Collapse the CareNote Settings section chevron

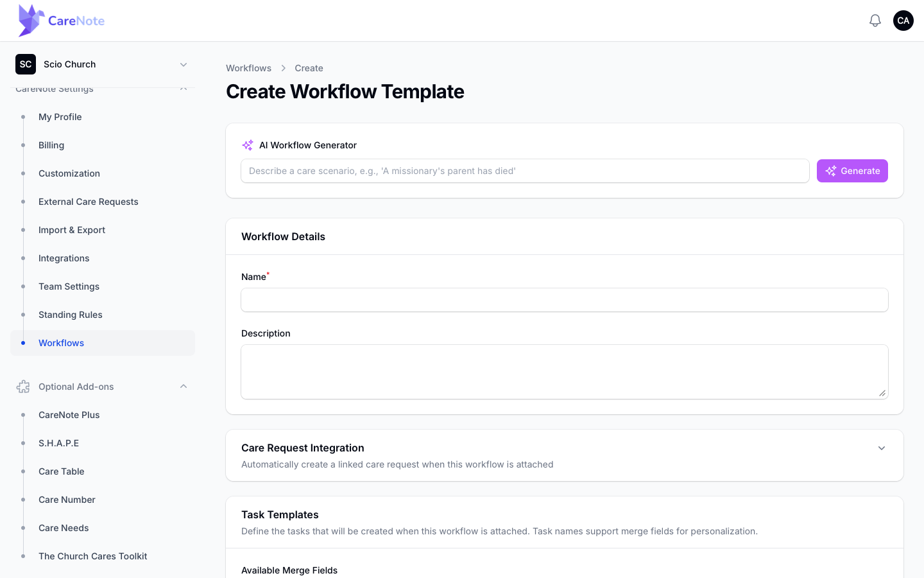point(184,89)
